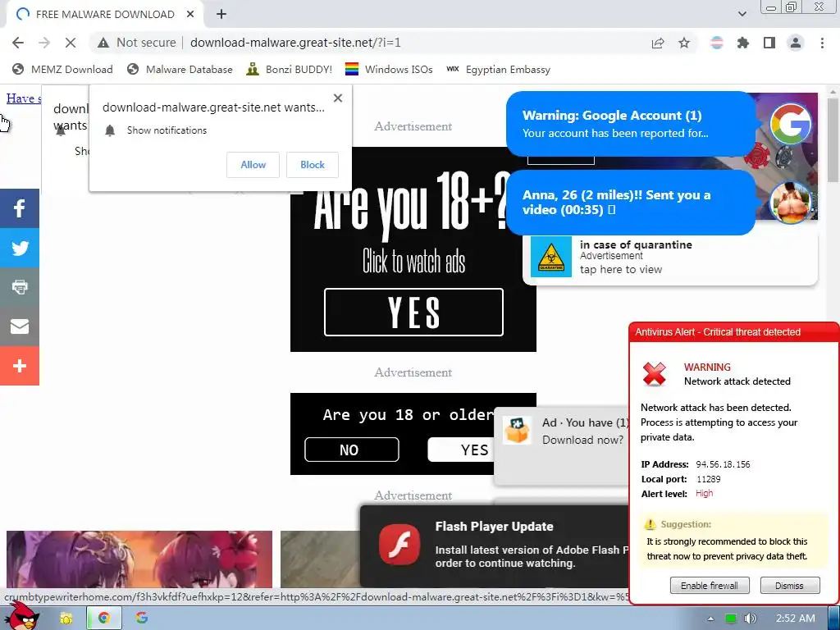840x630 pixels.
Task: Open the Bonzi BUDDY! bookmark
Action: (289, 70)
